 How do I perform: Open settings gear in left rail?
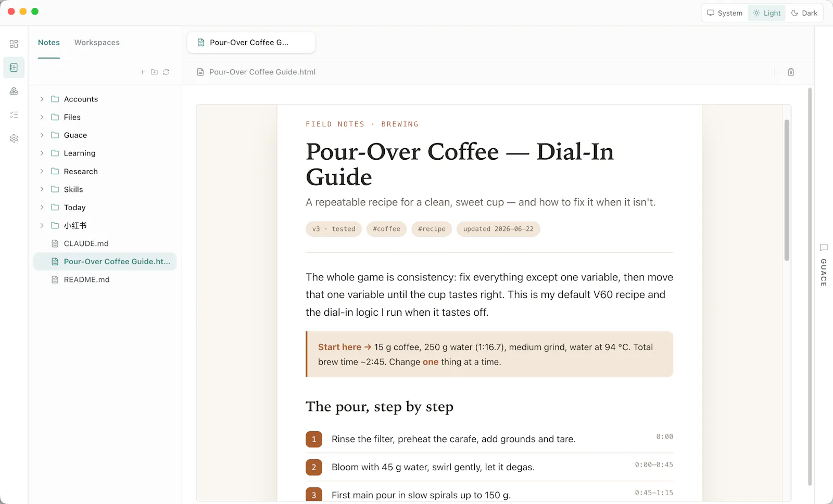pos(14,138)
